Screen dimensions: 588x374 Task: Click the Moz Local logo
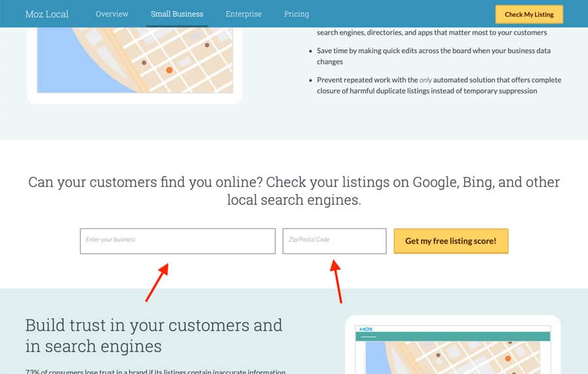pyautogui.click(x=46, y=14)
